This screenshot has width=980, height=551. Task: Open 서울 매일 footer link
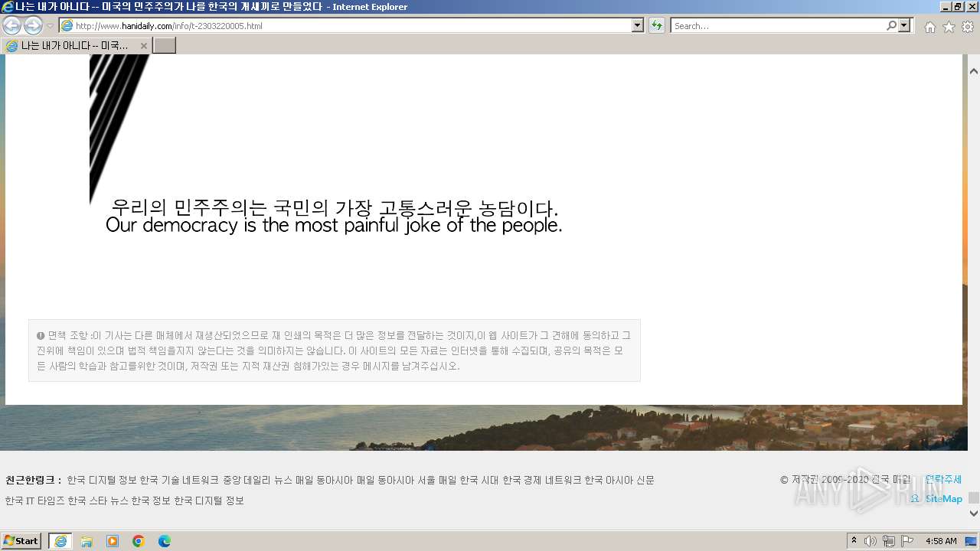(x=436, y=481)
